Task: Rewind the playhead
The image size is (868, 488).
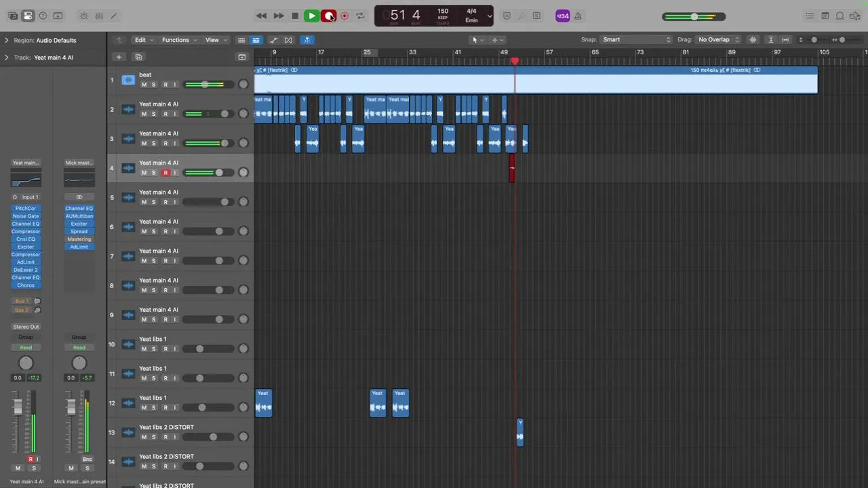Action: coord(262,16)
